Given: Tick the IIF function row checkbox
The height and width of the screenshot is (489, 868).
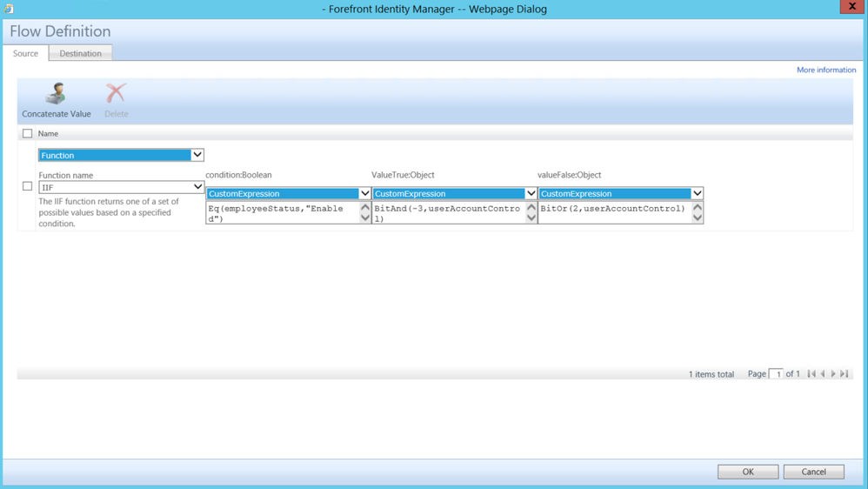Looking at the screenshot, I should (x=27, y=186).
